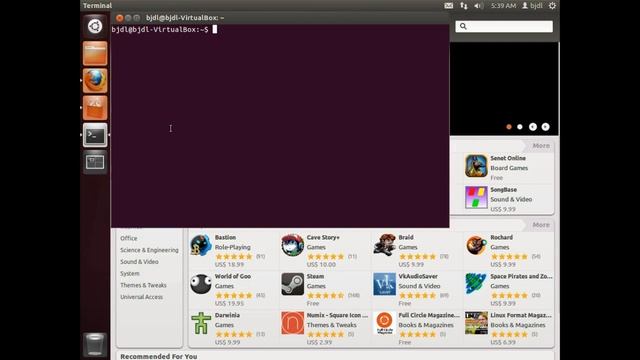Open the Workspace Switcher launcher icon
Image resolution: width=640 pixels, height=360 pixels.
pos(95,162)
